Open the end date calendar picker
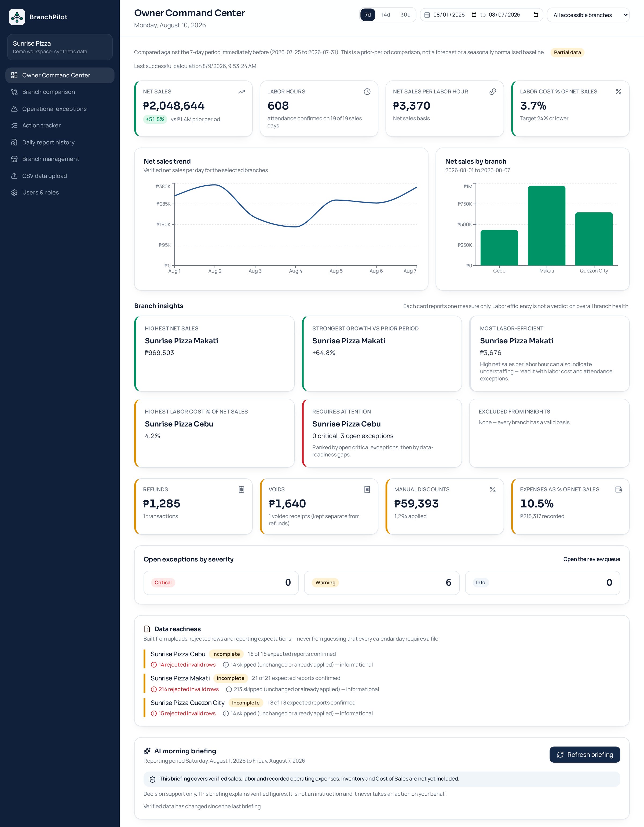Screen dimensions: 644x827 [536, 15]
